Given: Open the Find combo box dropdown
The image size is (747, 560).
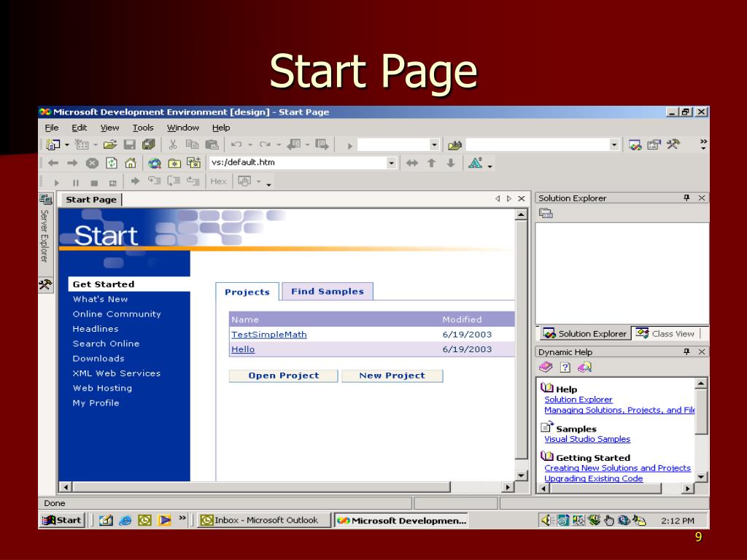Looking at the screenshot, I should [614, 145].
